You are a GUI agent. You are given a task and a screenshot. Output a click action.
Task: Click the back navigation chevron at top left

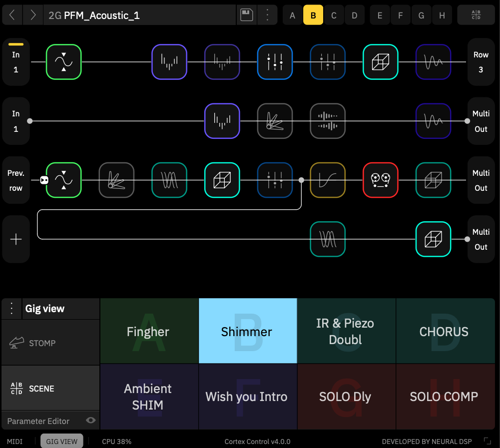pos(11,14)
